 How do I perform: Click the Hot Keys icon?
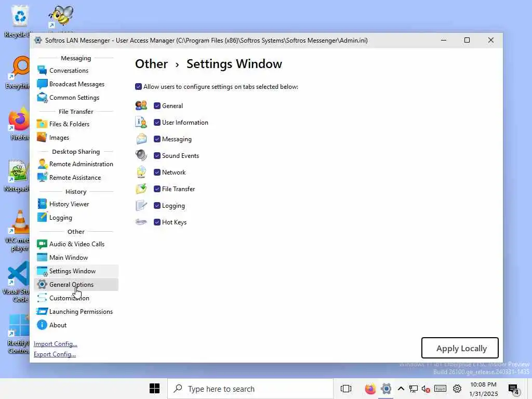coord(141,222)
